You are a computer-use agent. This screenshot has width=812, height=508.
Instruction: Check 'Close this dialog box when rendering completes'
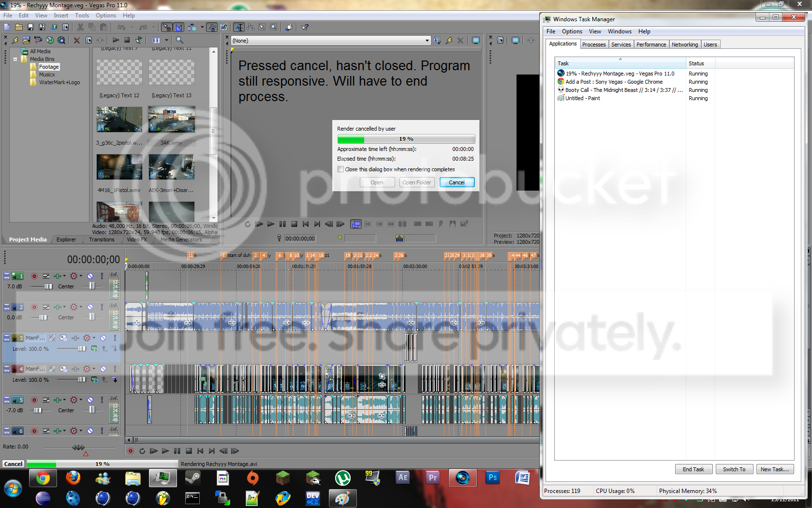pyautogui.click(x=341, y=169)
